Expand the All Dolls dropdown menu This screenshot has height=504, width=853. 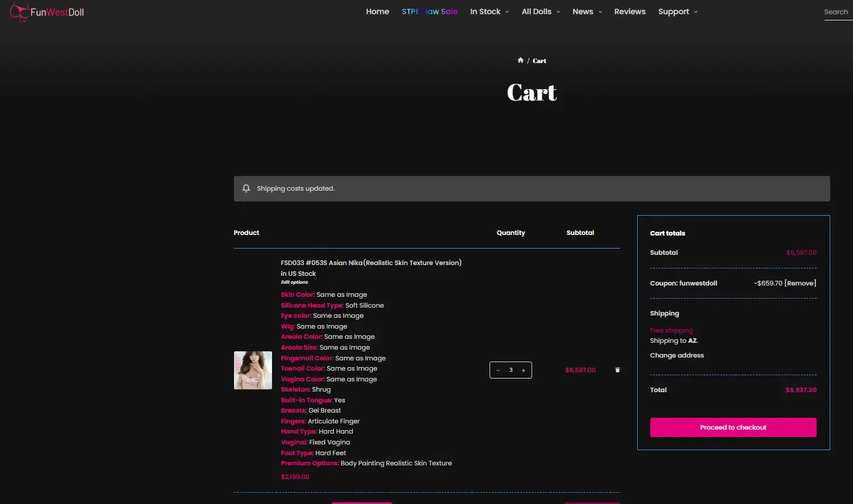click(541, 11)
